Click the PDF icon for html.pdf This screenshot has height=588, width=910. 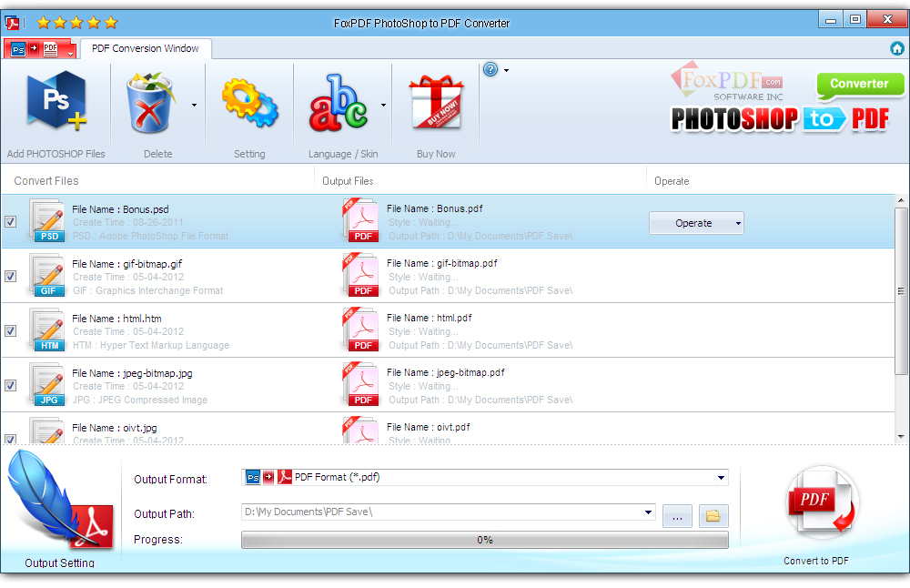[x=361, y=329]
